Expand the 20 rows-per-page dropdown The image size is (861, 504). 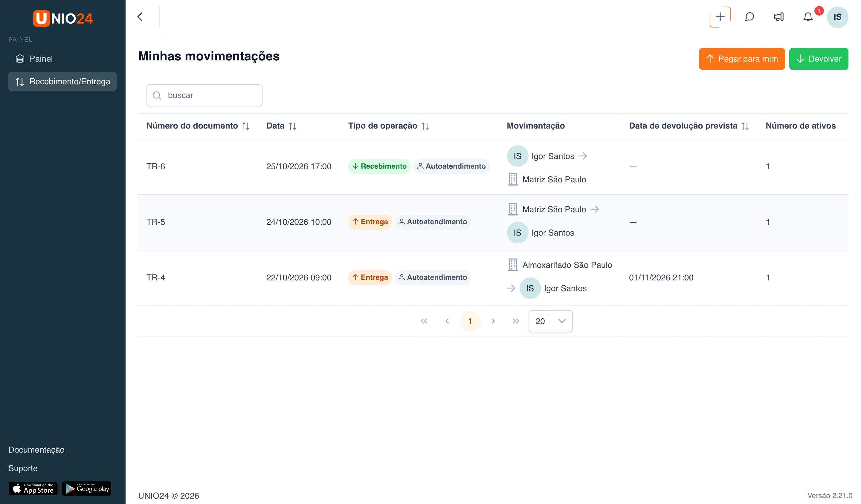coord(550,321)
